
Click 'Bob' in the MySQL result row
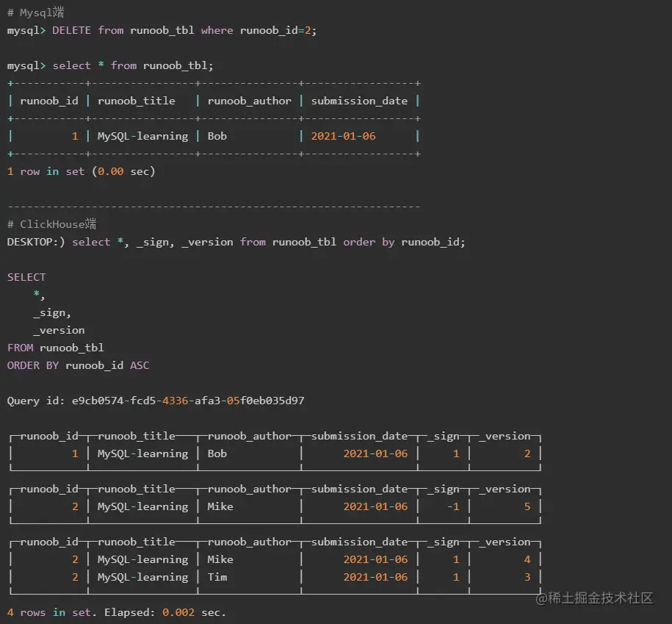[x=217, y=137]
